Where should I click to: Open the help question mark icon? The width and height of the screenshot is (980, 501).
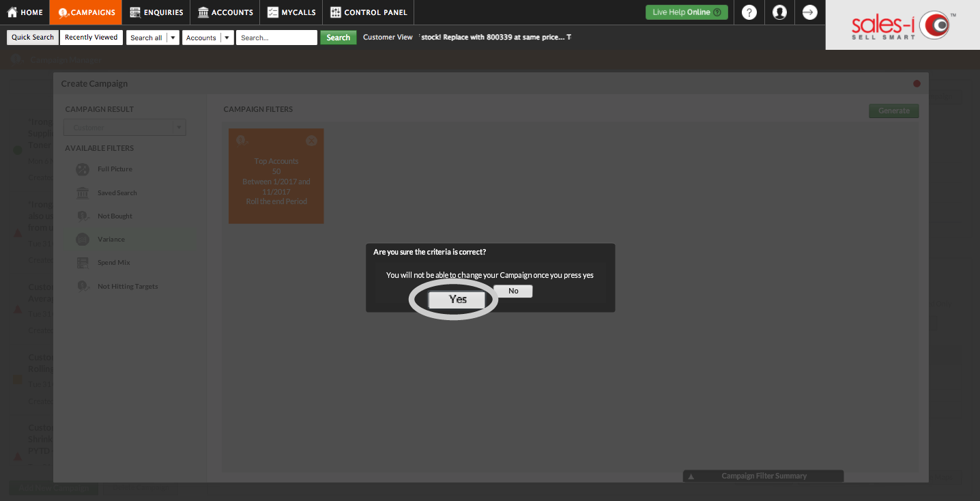click(x=749, y=12)
